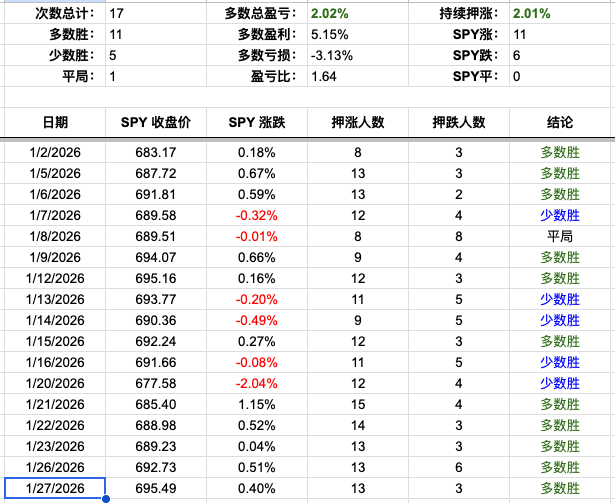Select the date cell 1/27/2026
The width and height of the screenshot is (615, 503).
pos(55,488)
